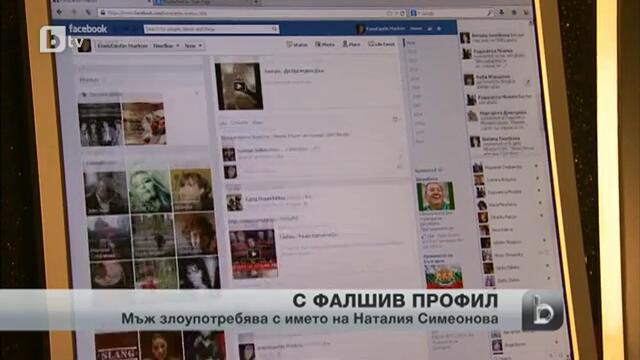Click Like under the top video post
Screen dimensions: 640x360
[223, 122]
